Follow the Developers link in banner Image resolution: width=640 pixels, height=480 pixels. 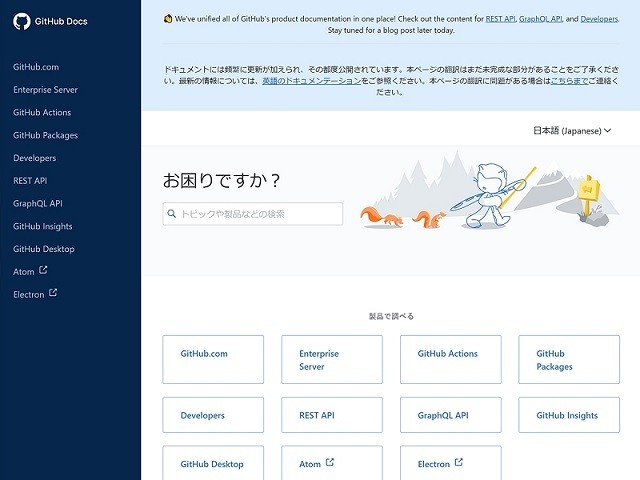point(599,19)
